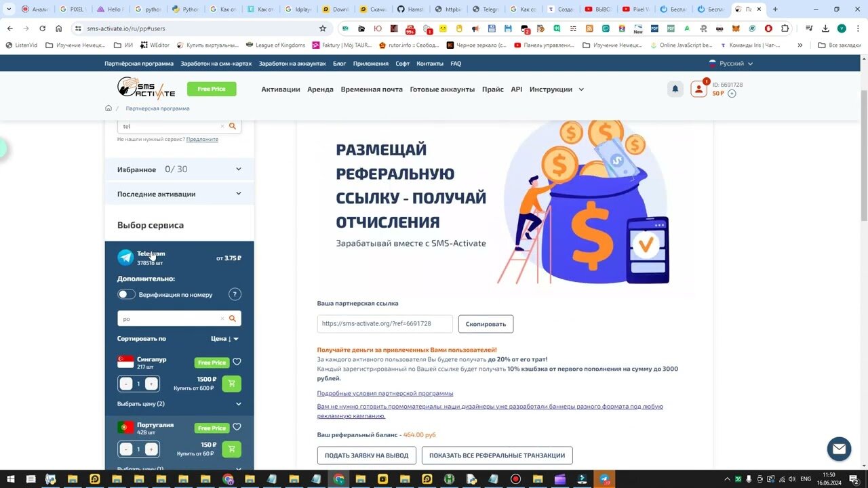Click Singapore Free Price badge

(x=212, y=363)
